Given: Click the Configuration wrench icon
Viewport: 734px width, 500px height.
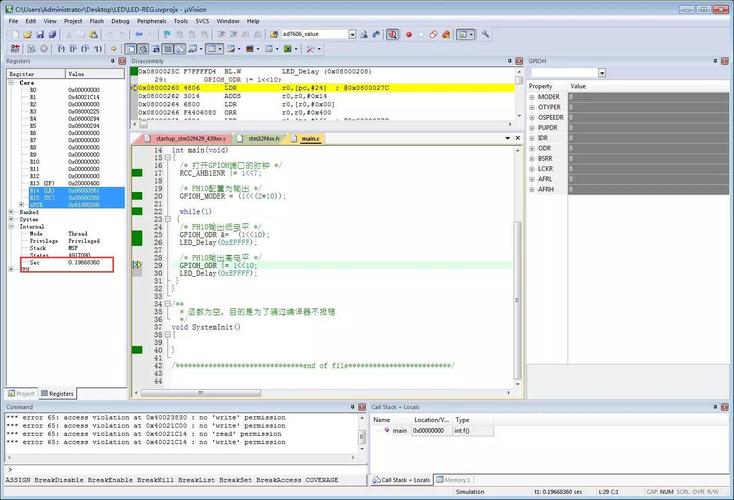Looking at the screenshot, I should [485, 34].
